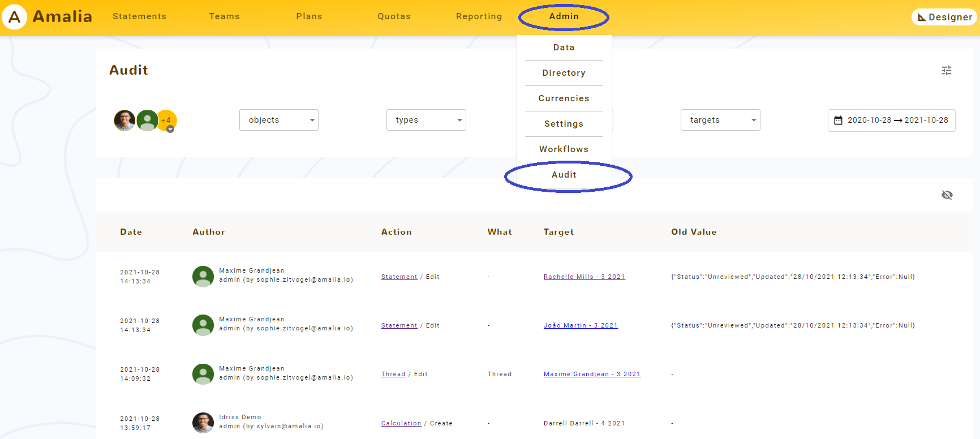Click the Audit page title
The image size is (980, 439).
pos(129,70)
